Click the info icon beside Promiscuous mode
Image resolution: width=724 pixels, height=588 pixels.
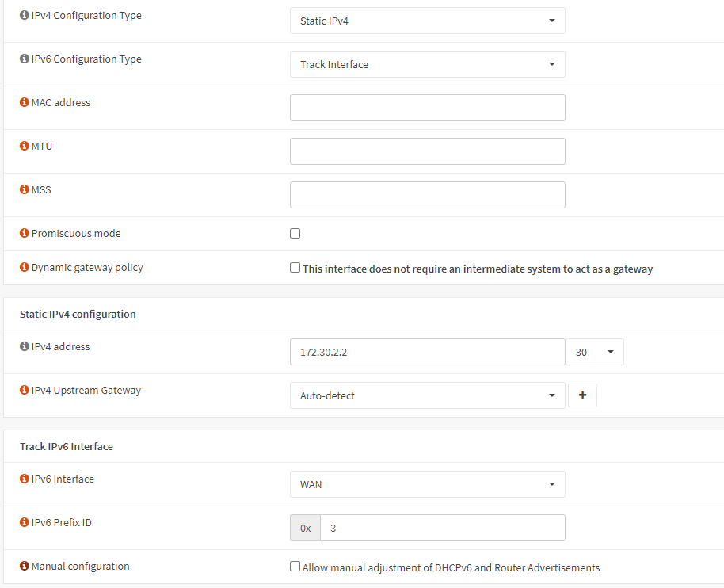point(25,234)
